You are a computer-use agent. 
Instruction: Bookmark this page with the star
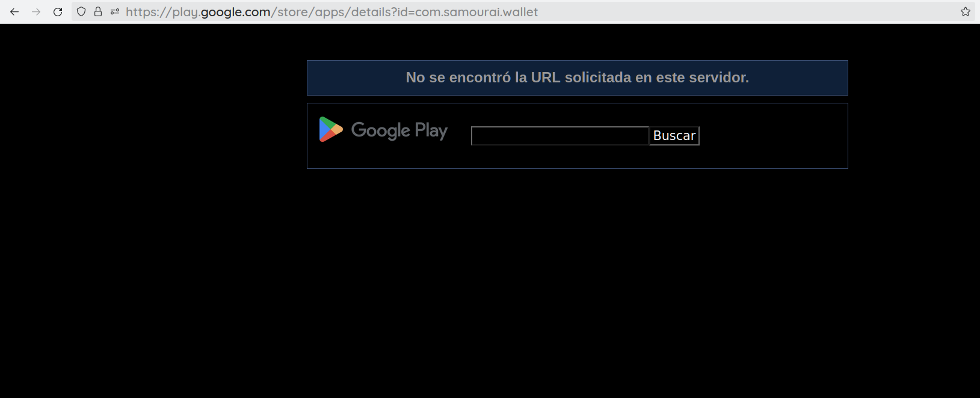pyautogui.click(x=966, y=12)
